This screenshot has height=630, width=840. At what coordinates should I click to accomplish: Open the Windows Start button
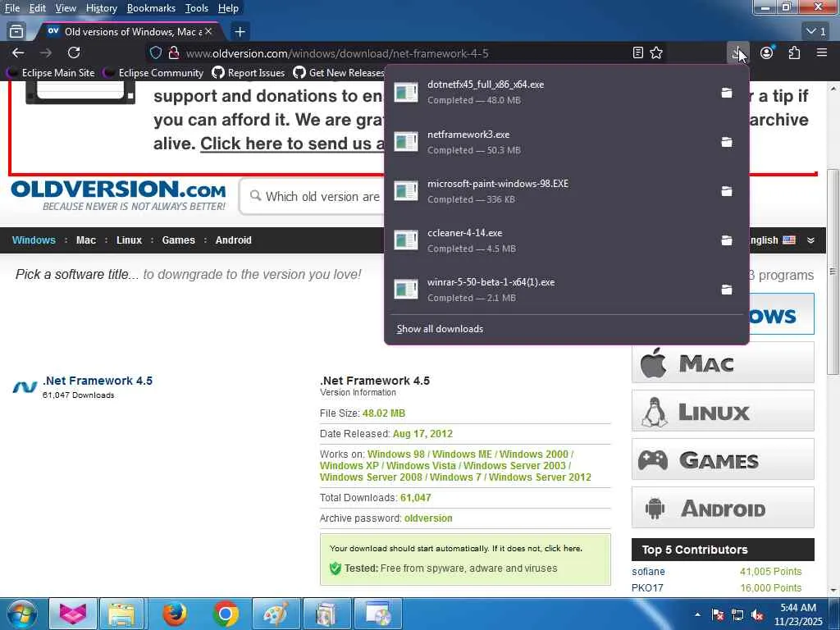[x=21, y=614]
